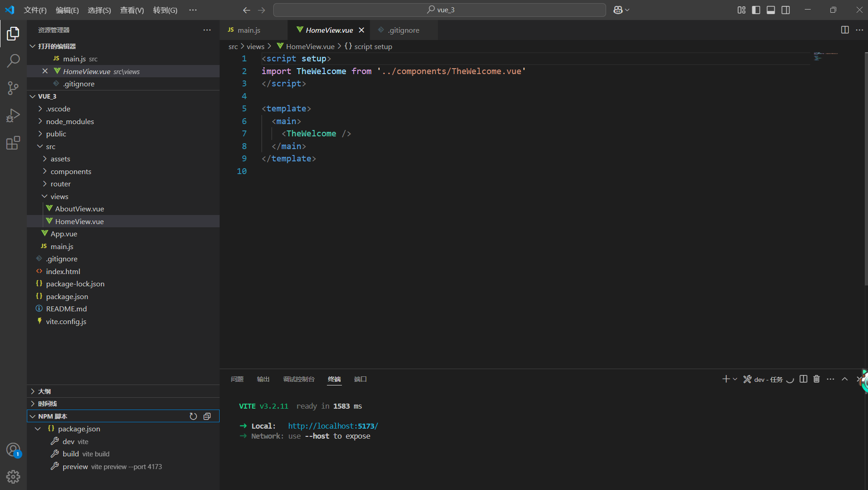Split the editor using the tab bar icon
This screenshot has width=868, height=490.
click(x=845, y=30)
